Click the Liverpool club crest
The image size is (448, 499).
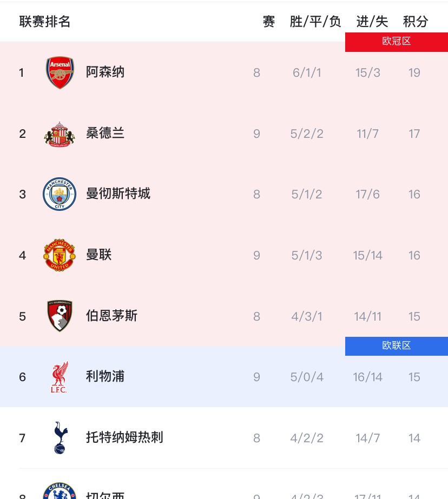[60, 377]
